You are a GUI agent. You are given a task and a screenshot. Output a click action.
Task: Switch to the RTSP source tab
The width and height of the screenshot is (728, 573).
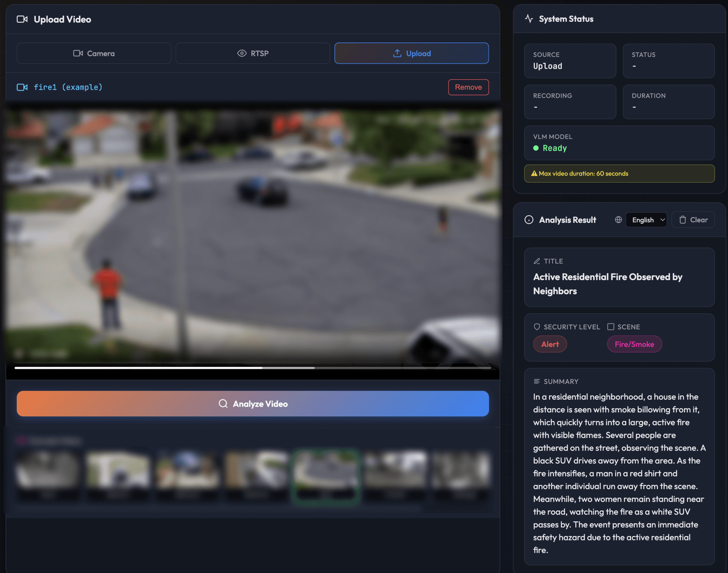[253, 53]
